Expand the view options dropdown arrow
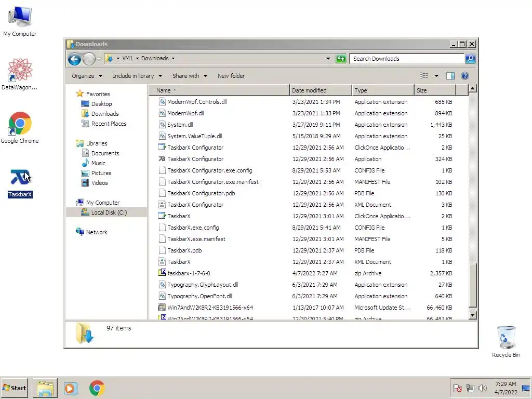The image size is (532, 399). [436, 76]
